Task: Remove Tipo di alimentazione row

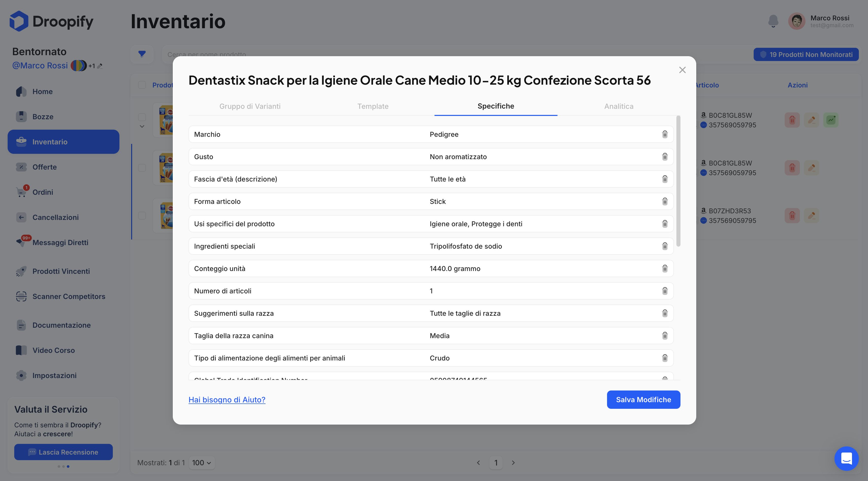Action: pyautogui.click(x=664, y=358)
